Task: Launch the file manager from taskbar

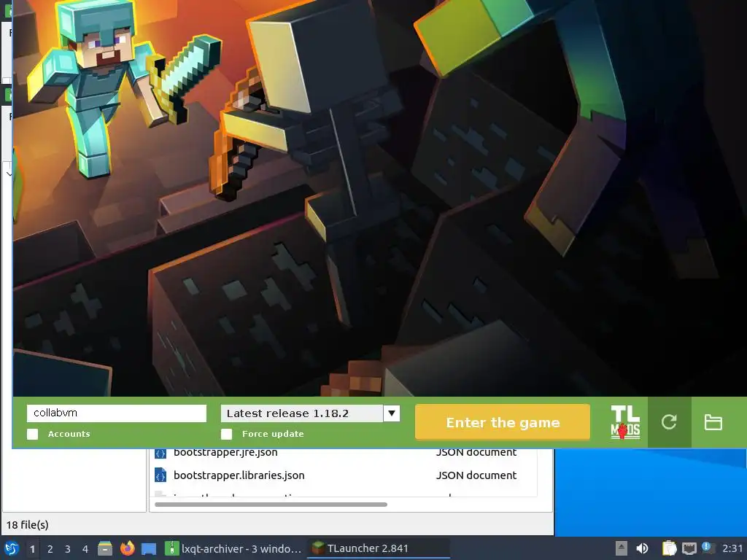Action: (x=105, y=548)
